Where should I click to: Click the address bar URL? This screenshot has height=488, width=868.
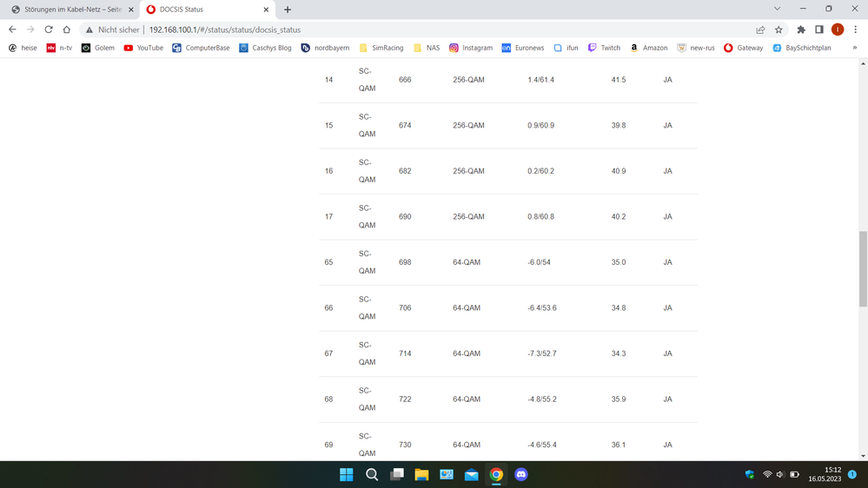coord(225,30)
